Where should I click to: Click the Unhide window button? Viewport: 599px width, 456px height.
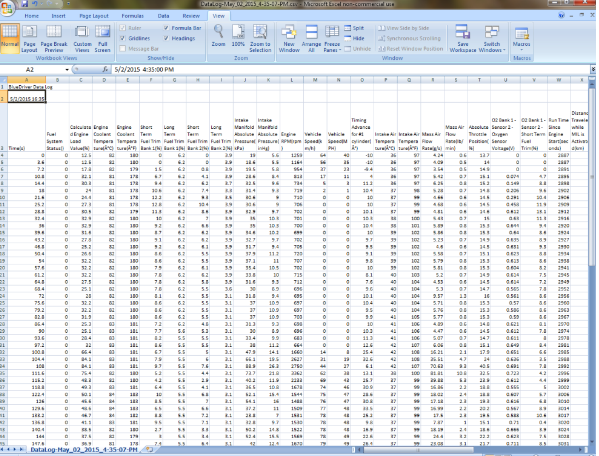click(358, 49)
